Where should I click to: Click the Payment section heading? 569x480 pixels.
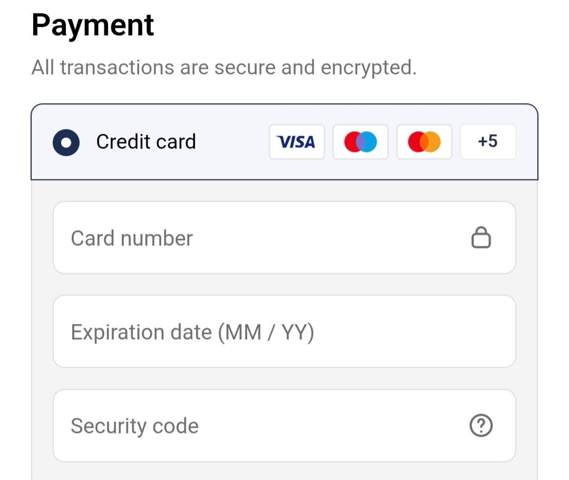click(93, 25)
